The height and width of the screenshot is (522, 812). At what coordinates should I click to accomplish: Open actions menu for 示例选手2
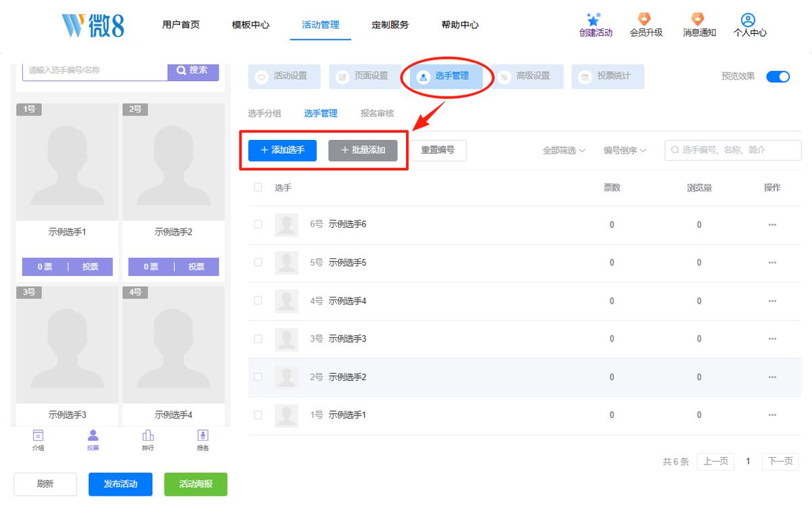pos(772,377)
